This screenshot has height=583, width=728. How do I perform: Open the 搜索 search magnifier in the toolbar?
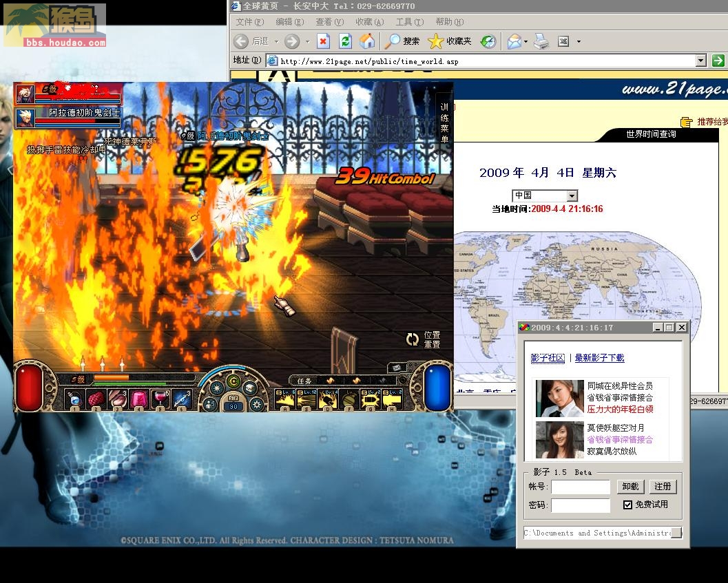pyautogui.click(x=393, y=41)
